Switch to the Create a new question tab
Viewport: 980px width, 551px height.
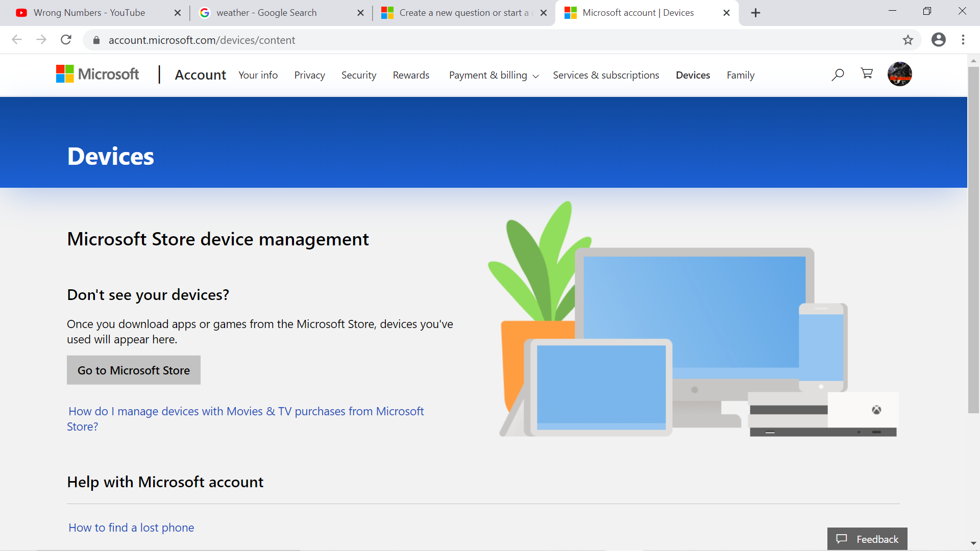pos(463,13)
